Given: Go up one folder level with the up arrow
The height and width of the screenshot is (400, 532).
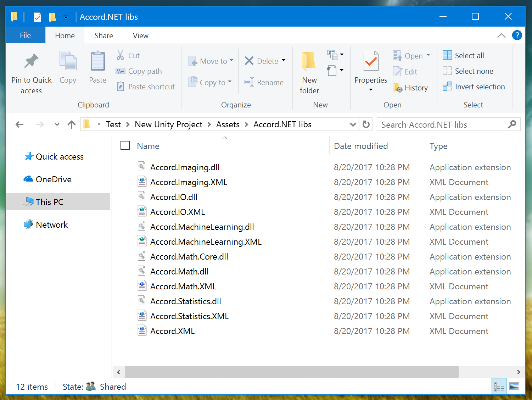Looking at the screenshot, I should click(x=72, y=124).
